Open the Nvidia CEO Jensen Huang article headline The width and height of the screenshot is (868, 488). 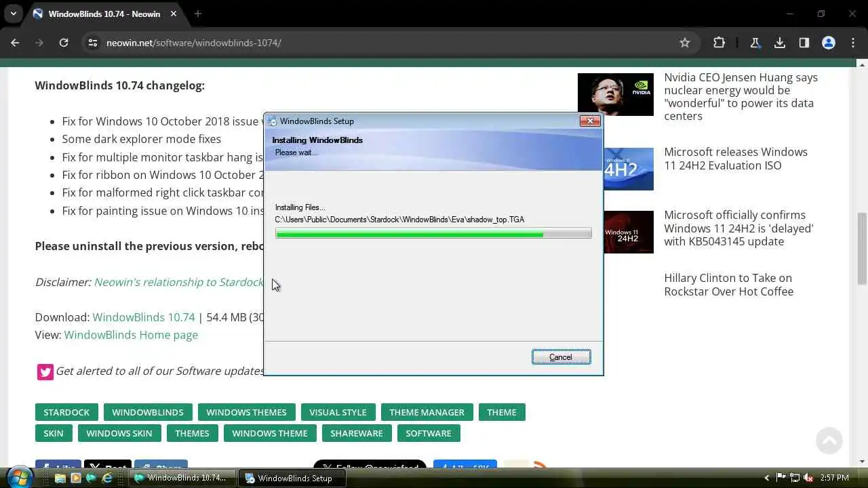[741, 97]
